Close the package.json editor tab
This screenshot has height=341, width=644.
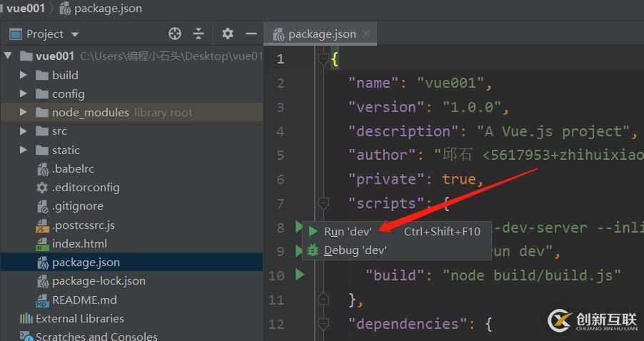366,34
